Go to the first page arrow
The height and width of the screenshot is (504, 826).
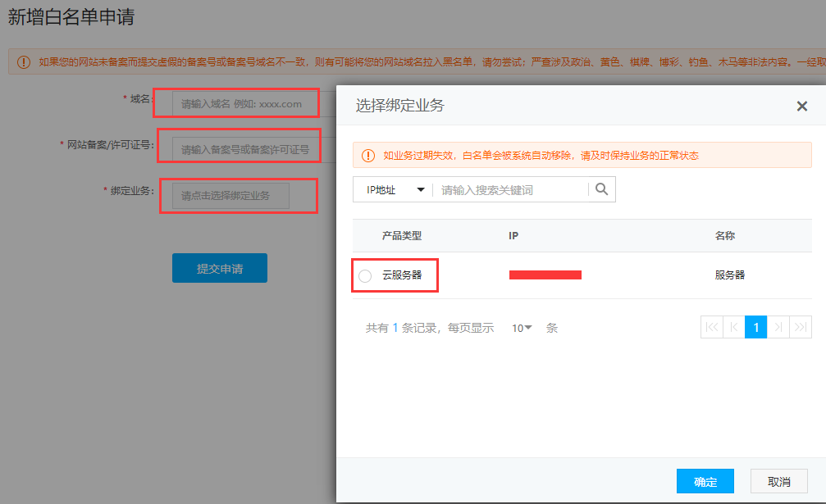tap(711, 327)
